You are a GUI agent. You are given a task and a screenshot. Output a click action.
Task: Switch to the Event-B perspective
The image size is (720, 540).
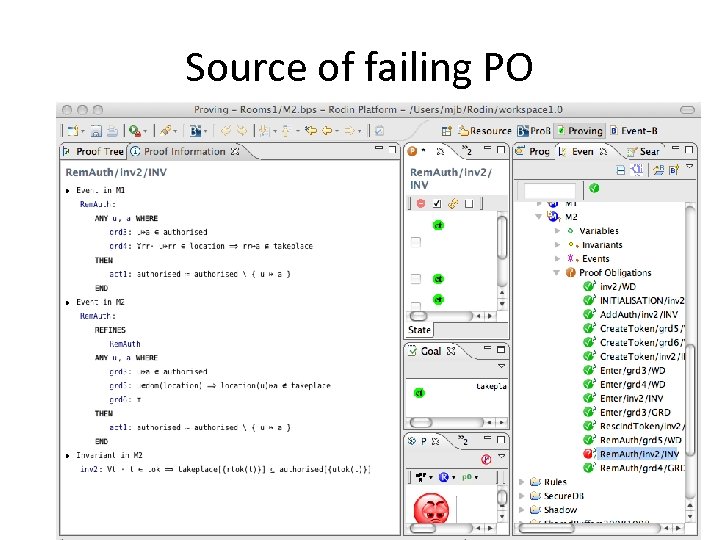click(x=634, y=131)
